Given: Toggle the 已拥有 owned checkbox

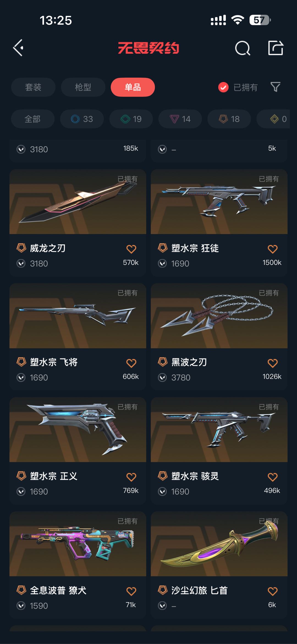Looking at the screenshot, I should 223,87.
